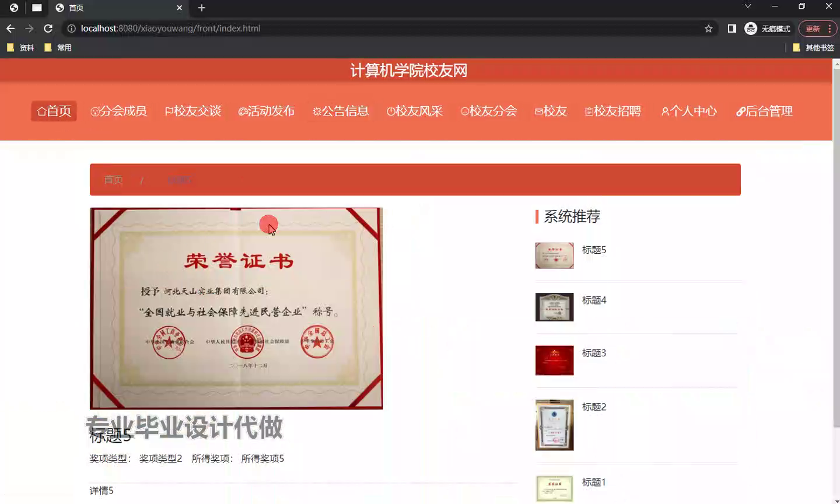Click the 详情5 detail text
840x504 pixels.
[101, 491]
